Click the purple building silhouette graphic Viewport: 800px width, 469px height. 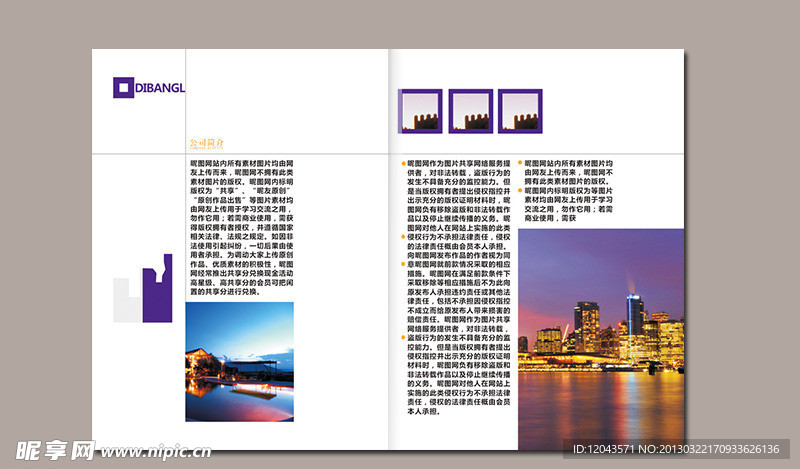tap(157, 288)
